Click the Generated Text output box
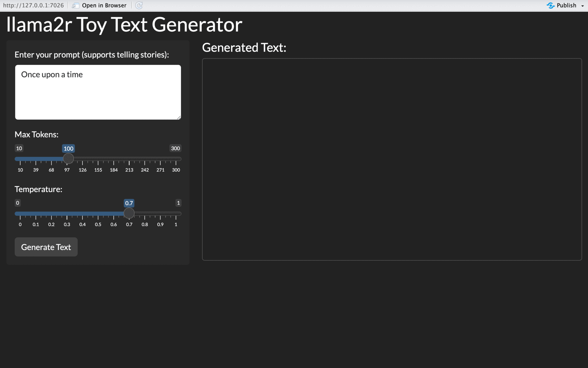The width and height of the screenshot is (588, 368). coord(392,159)
